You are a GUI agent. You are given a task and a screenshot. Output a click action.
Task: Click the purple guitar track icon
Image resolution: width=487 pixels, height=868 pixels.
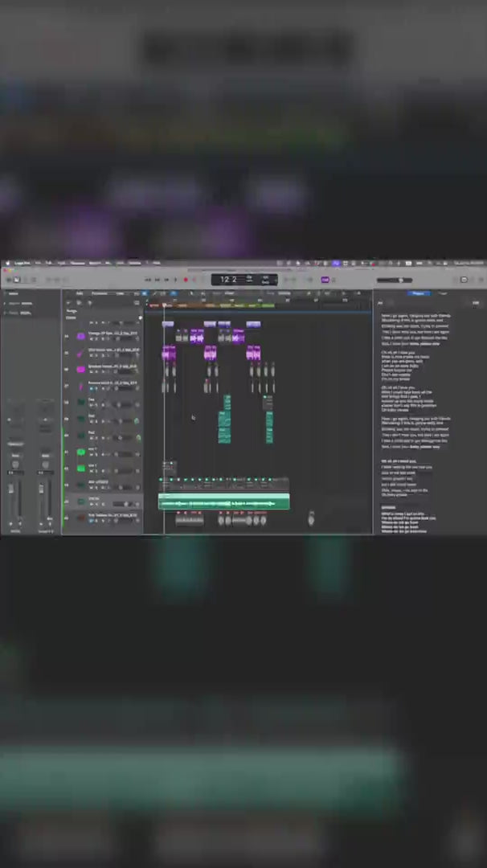pyautogui.click(x=80, y=353)
